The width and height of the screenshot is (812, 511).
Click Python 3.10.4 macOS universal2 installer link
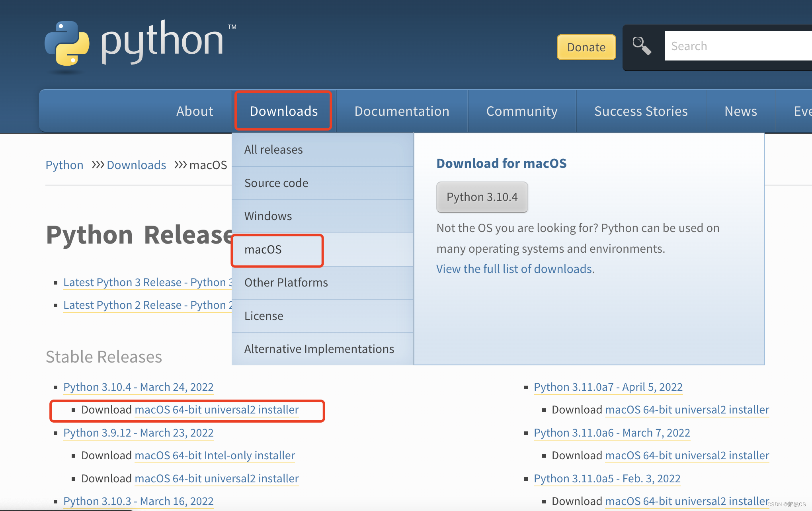(x=217, y=410)
